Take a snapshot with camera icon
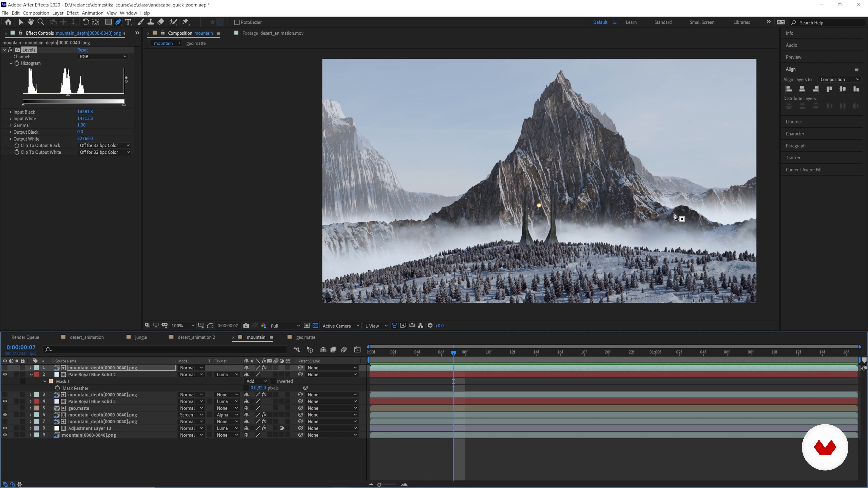868x488 pixels. 246,326
